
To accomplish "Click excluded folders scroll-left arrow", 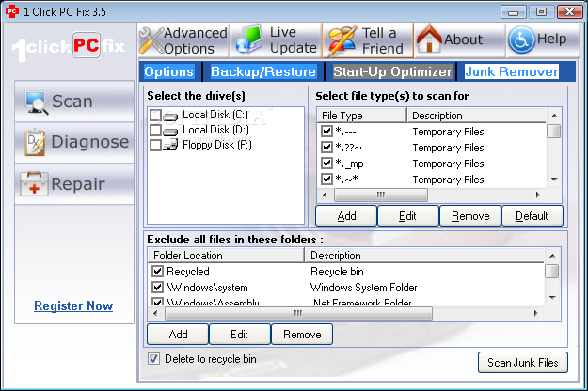I will [156, 313].
